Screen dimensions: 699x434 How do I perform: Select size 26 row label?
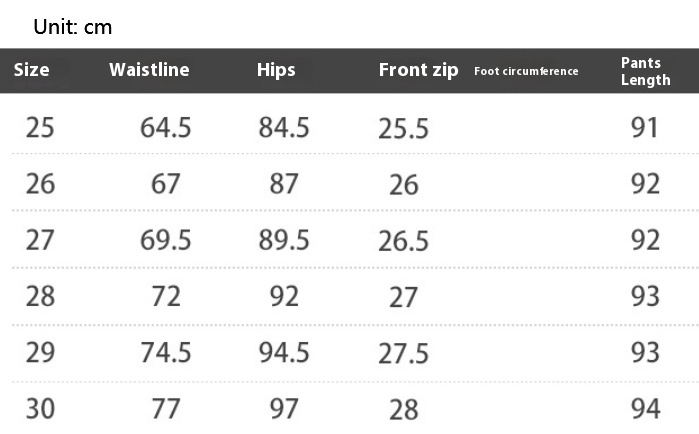point(40,184)
